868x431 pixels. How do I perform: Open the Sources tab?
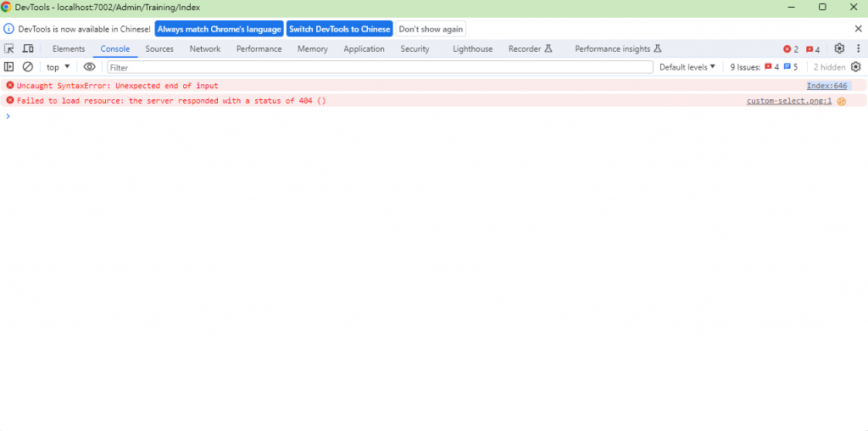coord(159,48)
